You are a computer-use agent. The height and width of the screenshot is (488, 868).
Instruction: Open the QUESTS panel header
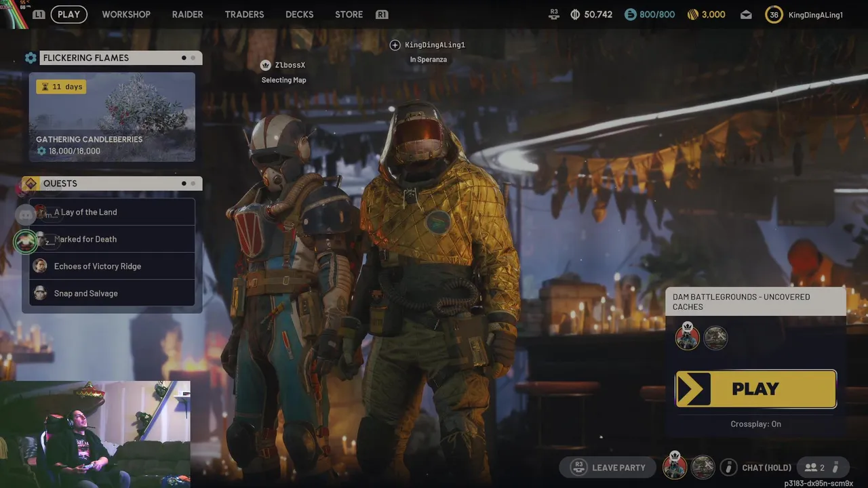click(x=121, y=184)
